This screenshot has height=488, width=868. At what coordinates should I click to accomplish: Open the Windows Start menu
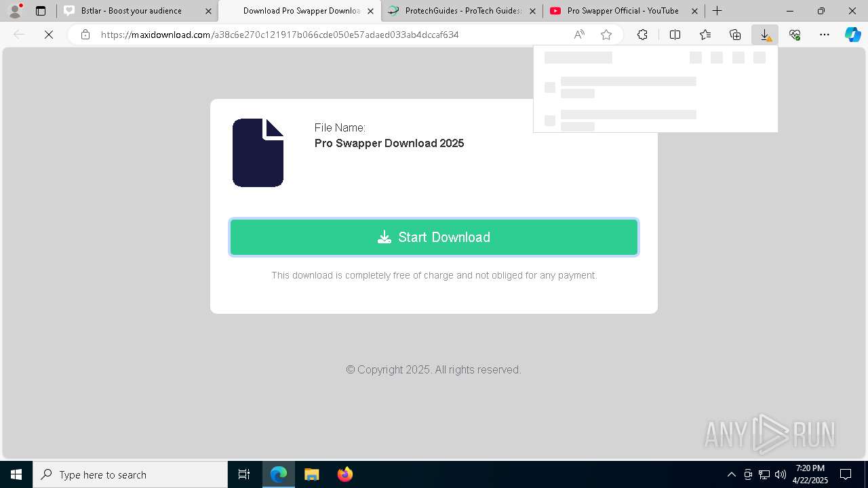click(16, 474)
